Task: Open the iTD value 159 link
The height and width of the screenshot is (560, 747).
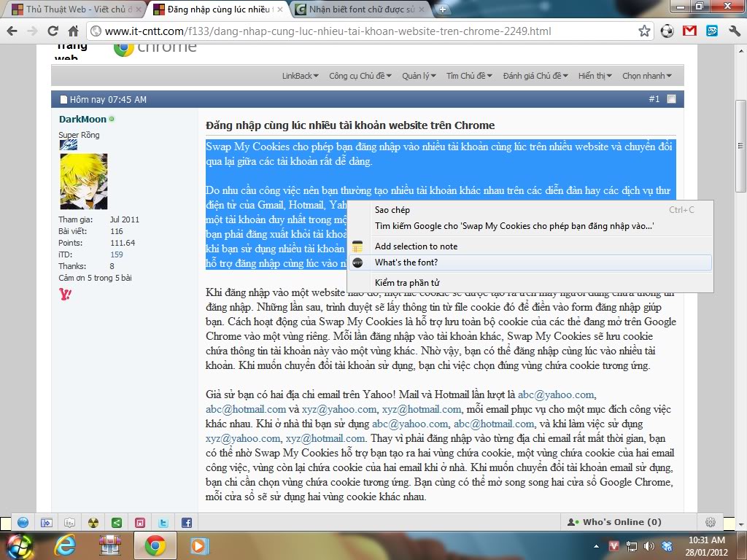Action: 116,254
